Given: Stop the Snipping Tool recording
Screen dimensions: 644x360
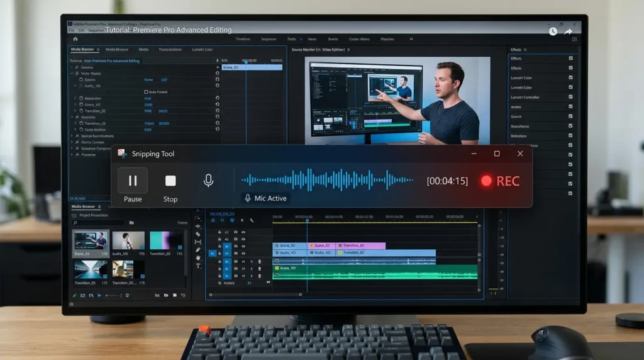Looking at the screenshot, I should coord(170,181).
